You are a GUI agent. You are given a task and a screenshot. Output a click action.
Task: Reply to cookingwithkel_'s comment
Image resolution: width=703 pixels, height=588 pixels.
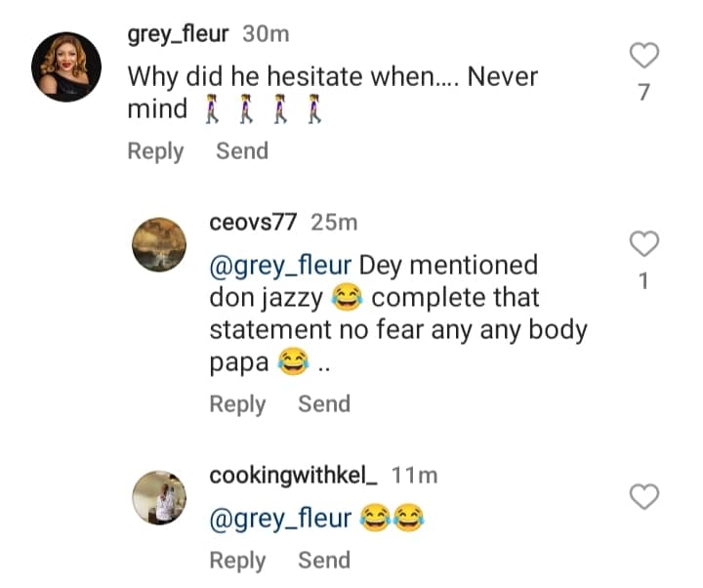[237, 561]
